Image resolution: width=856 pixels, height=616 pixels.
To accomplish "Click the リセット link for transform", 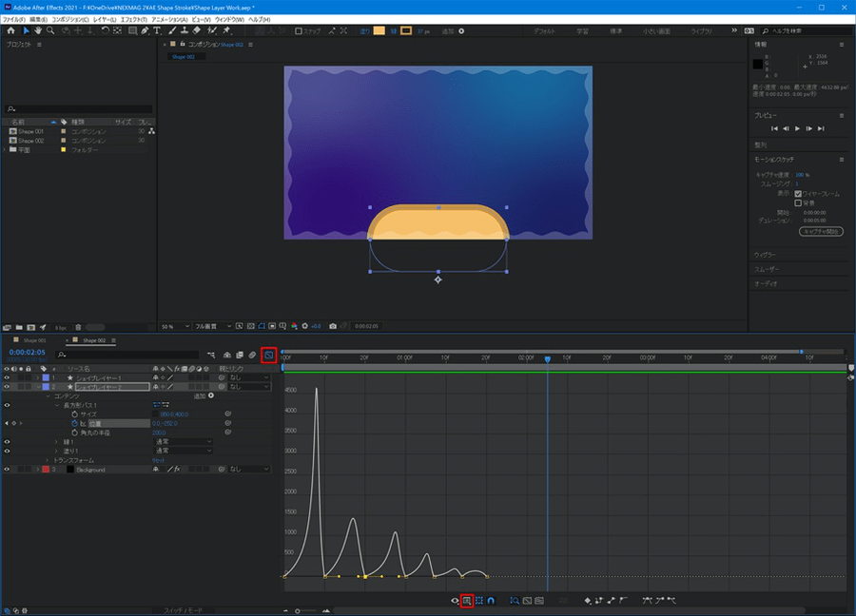I will coord(159,460).
